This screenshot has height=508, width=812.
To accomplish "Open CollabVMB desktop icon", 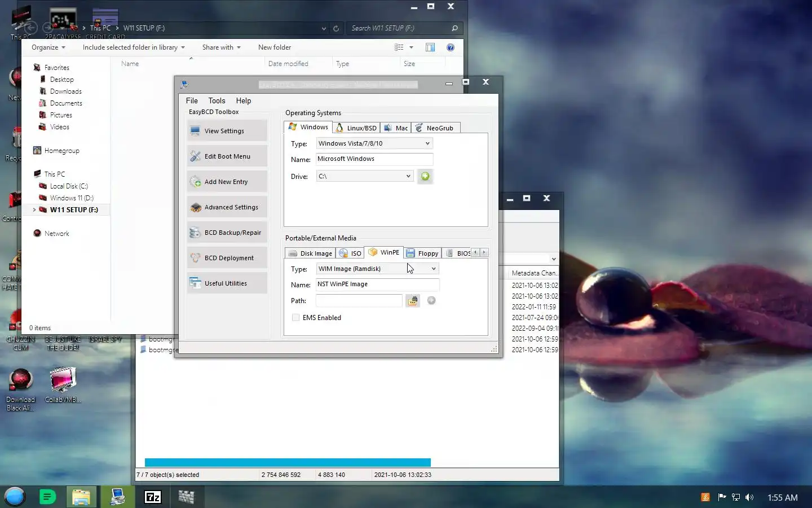I will click(x=63, y=386).
